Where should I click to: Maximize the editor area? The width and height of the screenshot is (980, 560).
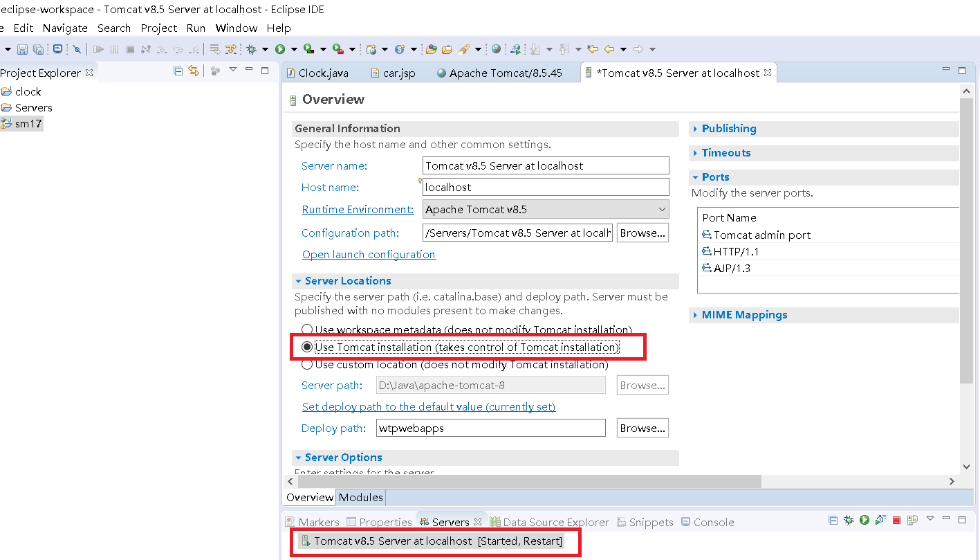[x=961, y=70]
